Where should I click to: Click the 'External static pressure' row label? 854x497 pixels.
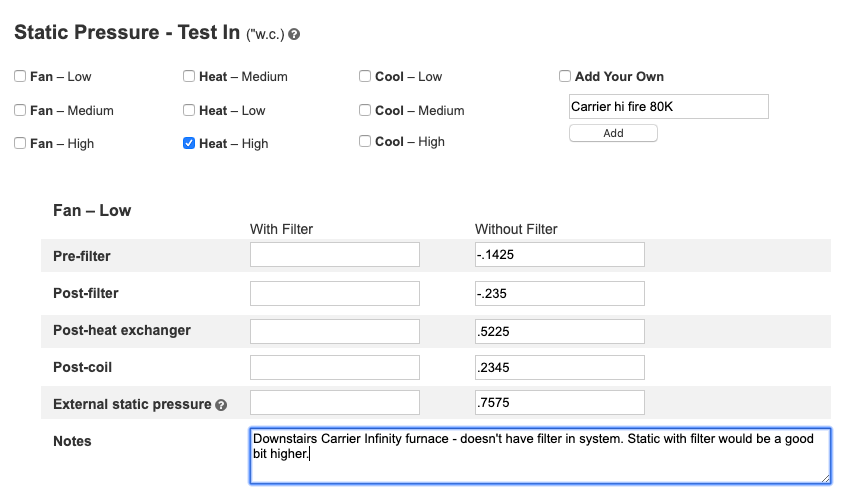tap(132, 404)
